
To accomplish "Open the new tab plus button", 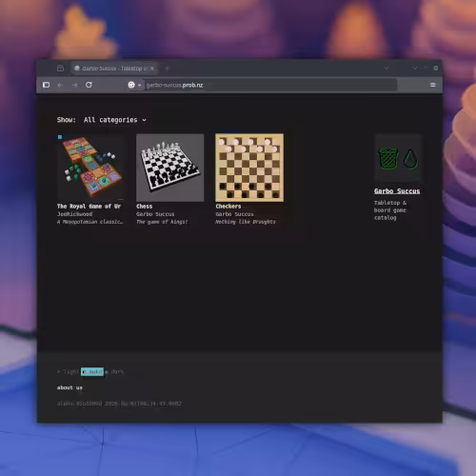I will (x=167, y=69).
